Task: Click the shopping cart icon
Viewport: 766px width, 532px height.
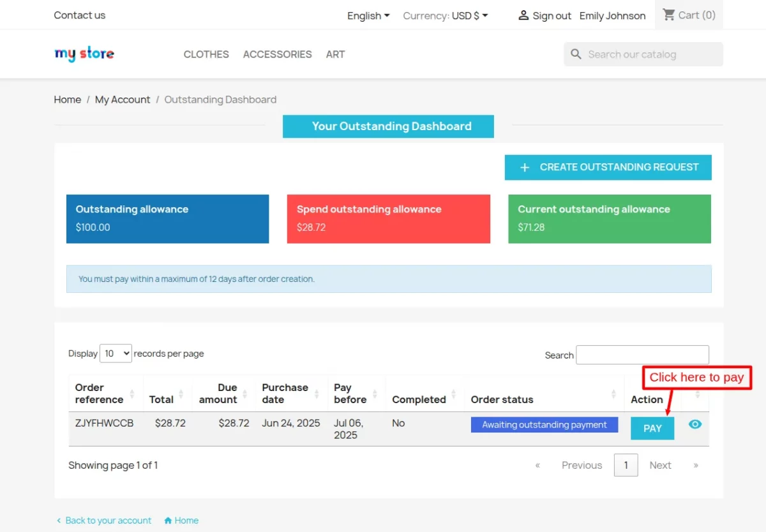Action: click(669, 15)
